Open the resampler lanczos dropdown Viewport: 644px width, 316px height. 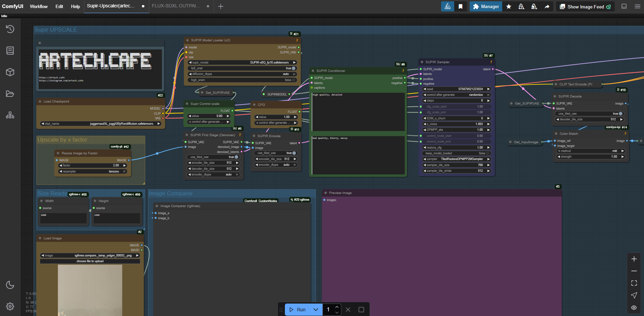(92, 171)
